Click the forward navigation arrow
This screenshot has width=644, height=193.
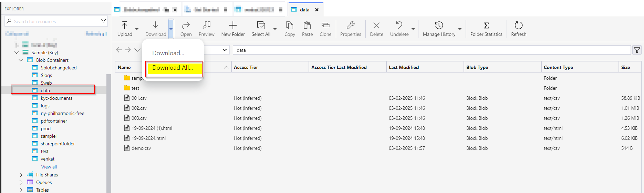click(x=128, y=50)
